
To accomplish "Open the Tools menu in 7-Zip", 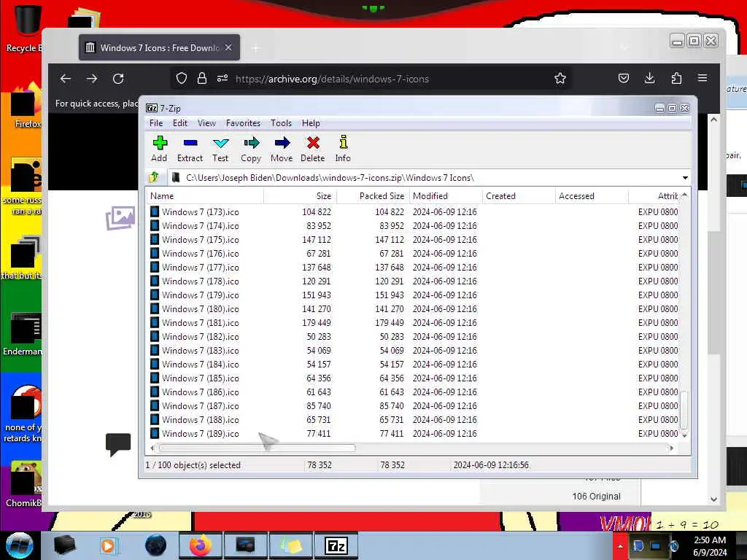I will 281,123.
